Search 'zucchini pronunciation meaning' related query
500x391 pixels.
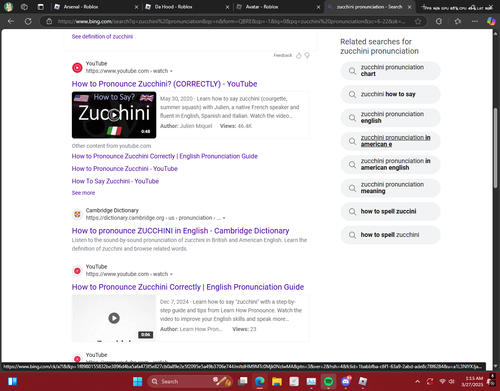(x=390, y=188)
